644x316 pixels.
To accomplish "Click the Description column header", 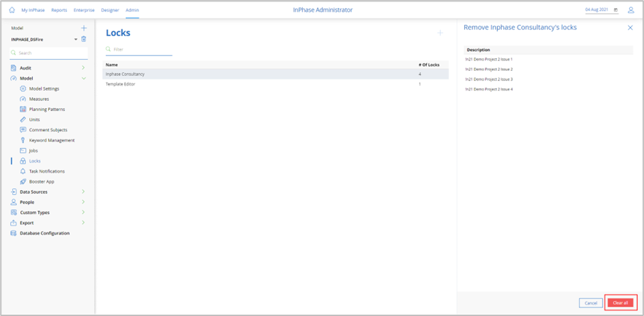I will (x=478, y=50).
